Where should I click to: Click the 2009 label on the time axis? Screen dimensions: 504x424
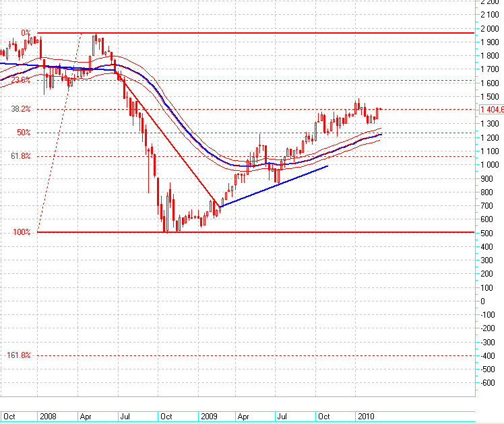(210, 417)
